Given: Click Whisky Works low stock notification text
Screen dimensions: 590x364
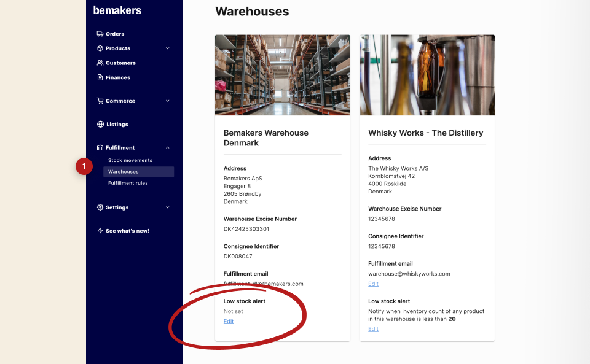Looking at the screenshot, I should pos(427,315).
